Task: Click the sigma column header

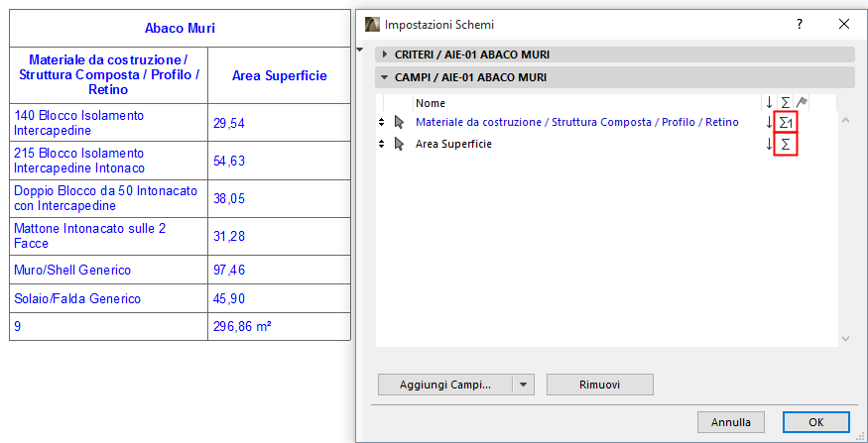Action: 785,103
